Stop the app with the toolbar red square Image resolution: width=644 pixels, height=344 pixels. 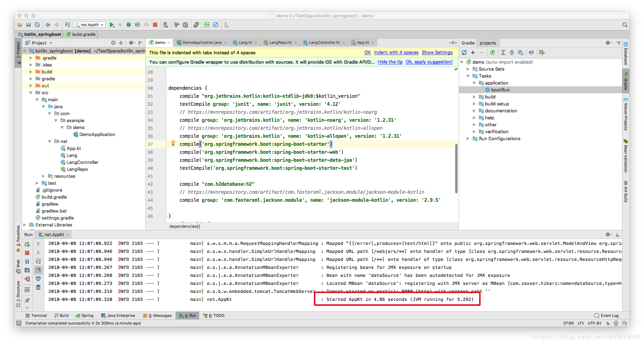coord(155,25)
